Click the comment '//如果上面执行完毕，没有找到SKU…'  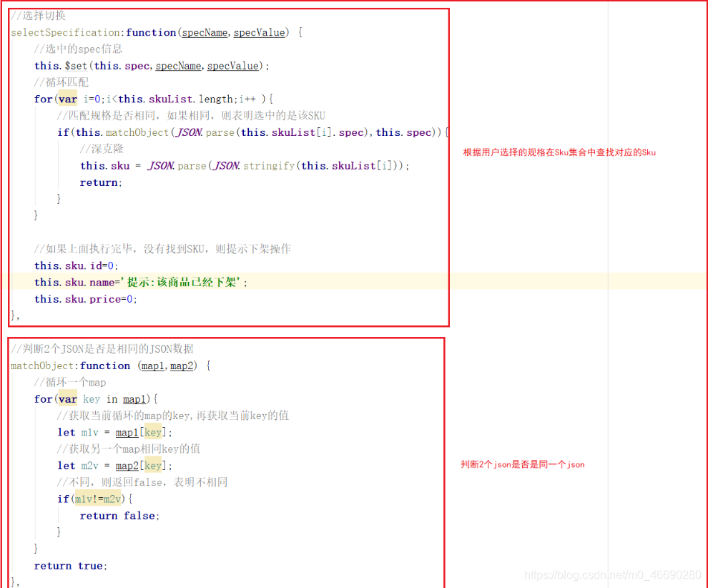tap(162, 249)
